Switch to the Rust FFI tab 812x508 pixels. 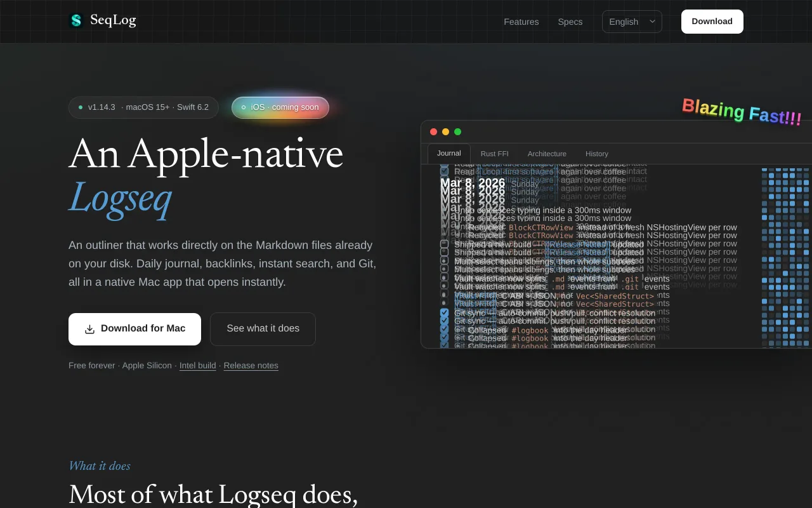click(x=495, y=154)
